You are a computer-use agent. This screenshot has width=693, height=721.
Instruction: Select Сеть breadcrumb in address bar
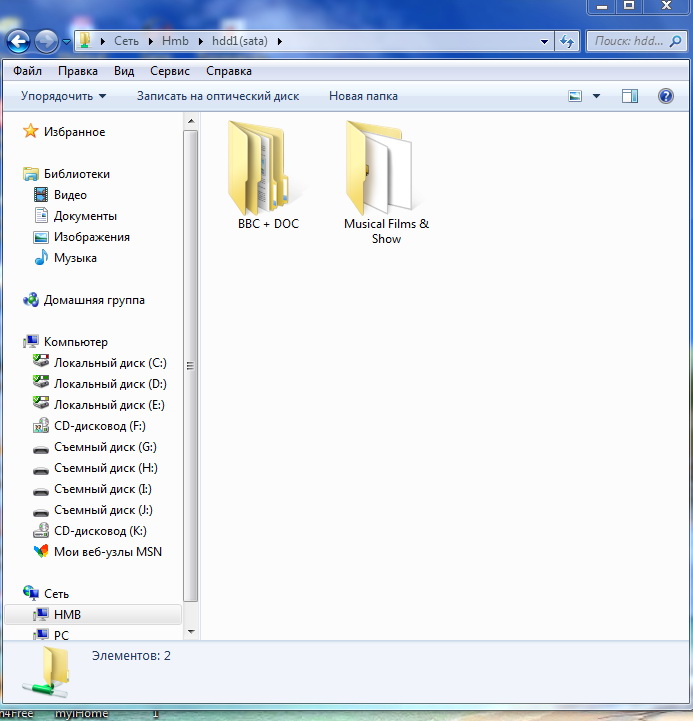coord(126,41)
